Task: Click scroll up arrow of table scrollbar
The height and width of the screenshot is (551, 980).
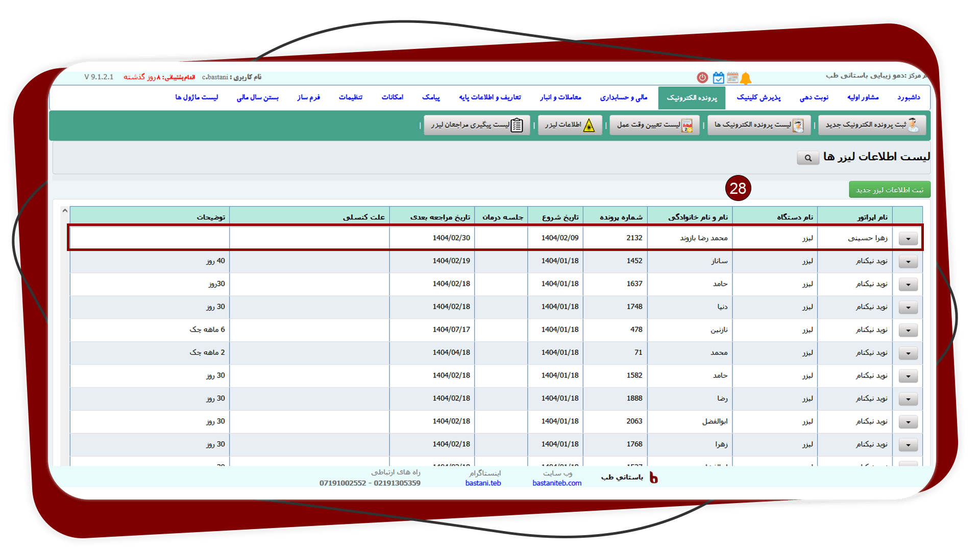Action: click(65, 211)
